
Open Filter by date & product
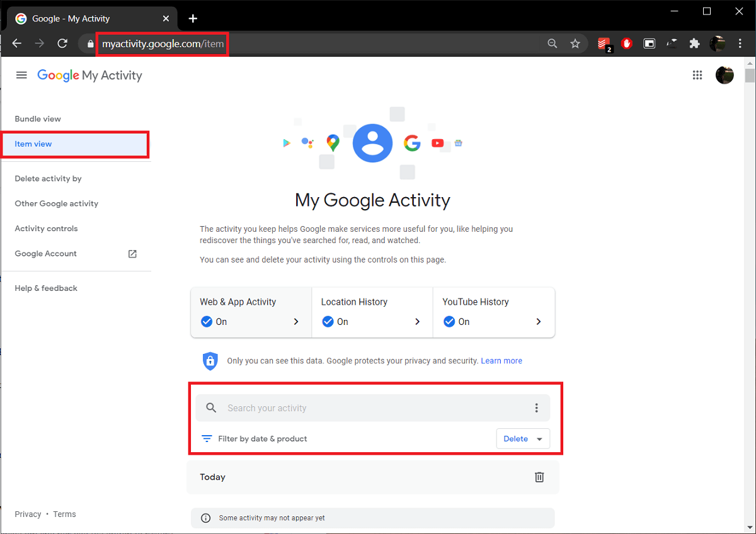pos(255,439)
